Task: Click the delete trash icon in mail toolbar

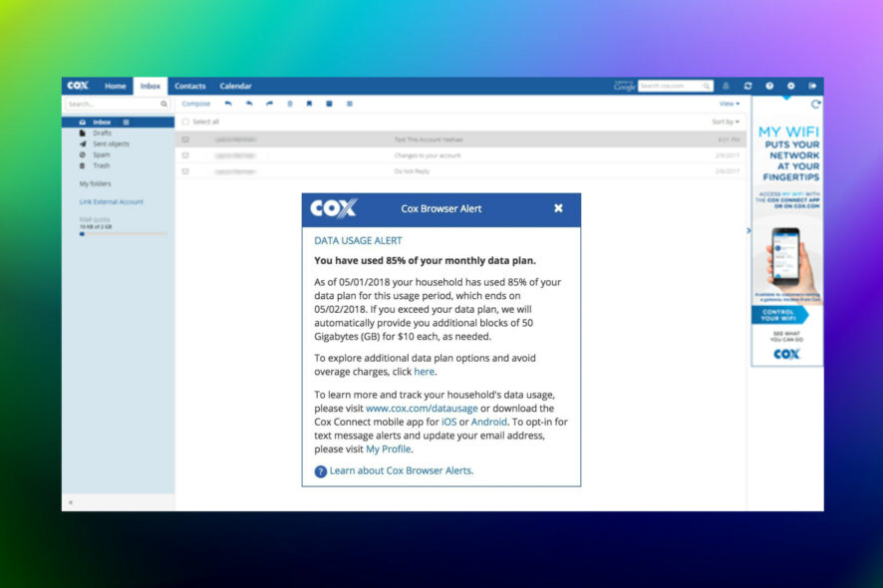Action: pos(290,104)
